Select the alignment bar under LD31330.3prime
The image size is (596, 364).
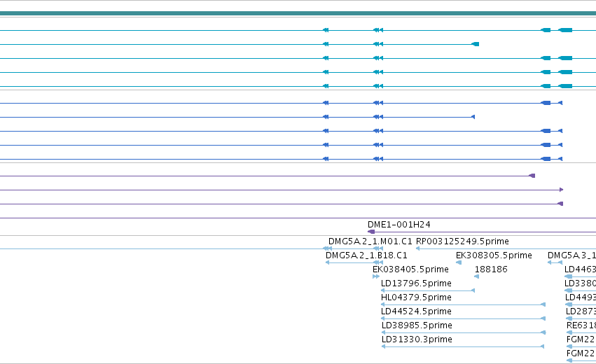463,346
